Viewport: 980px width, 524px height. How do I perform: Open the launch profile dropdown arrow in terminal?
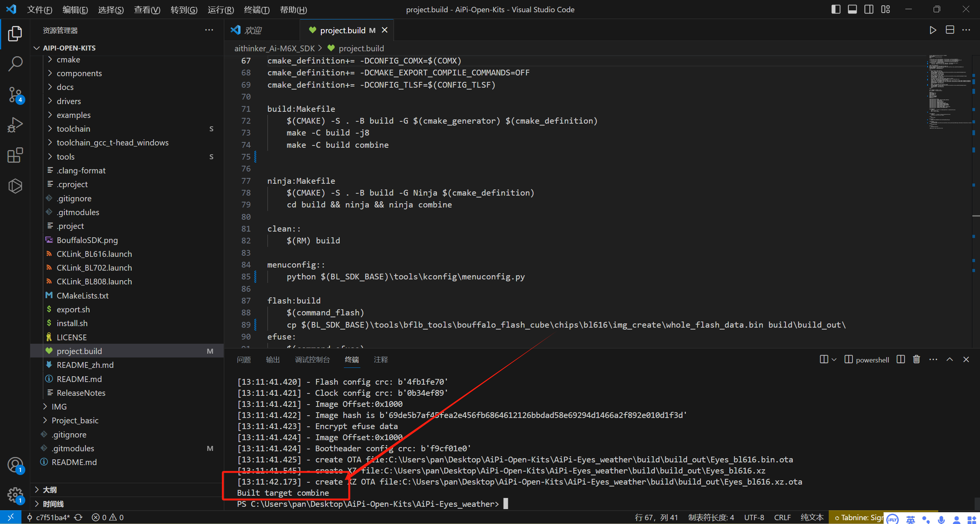834,359
